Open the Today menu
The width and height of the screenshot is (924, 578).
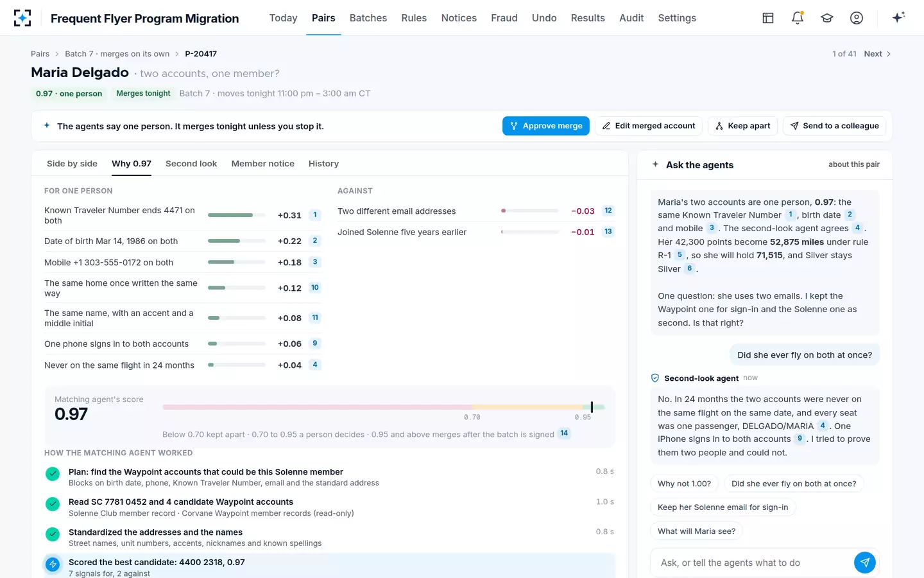tap(283, 18)
